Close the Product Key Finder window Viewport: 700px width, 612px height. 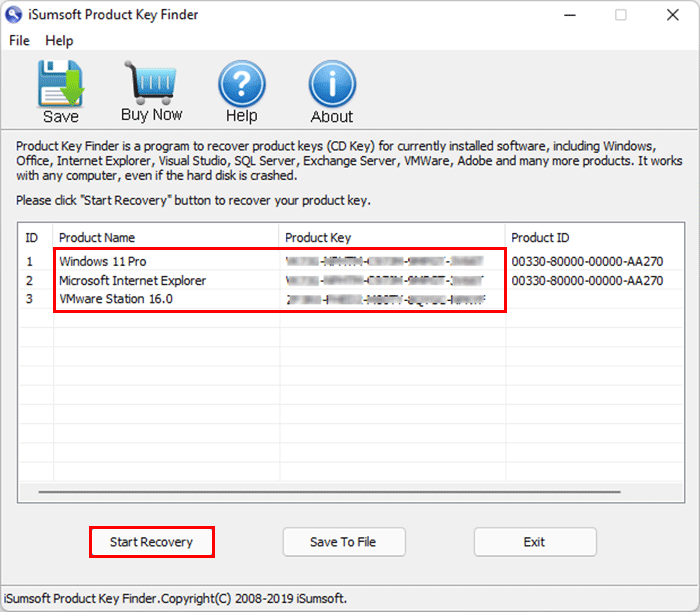coord(673,15)
